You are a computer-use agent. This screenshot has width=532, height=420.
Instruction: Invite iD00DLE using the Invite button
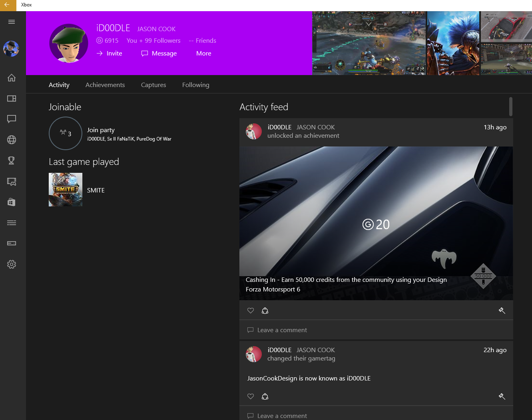tap(109, 53)
